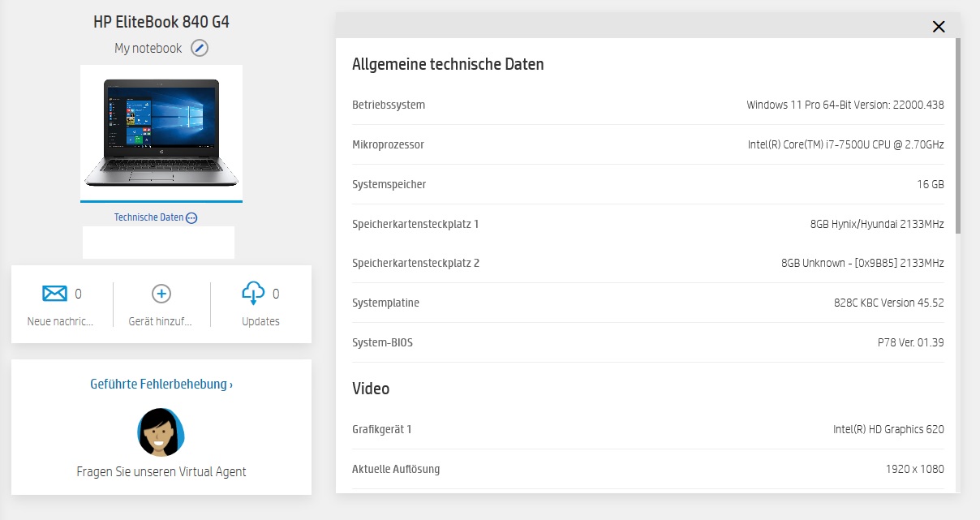Click the 'Systemspeicher' row label

[x=389, y=184]
